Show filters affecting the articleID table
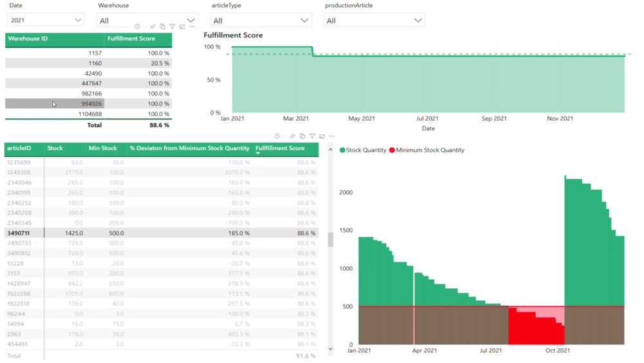Image resolution: width=644 pixels, height=363 pixels. coord(312,136)
